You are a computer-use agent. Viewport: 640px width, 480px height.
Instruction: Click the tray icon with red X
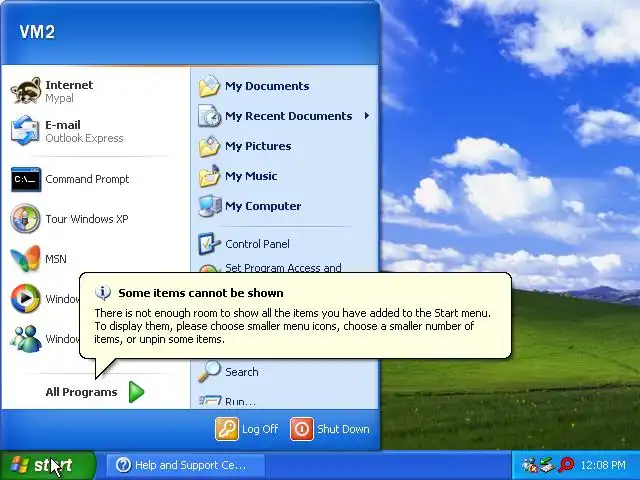point(530,465)
